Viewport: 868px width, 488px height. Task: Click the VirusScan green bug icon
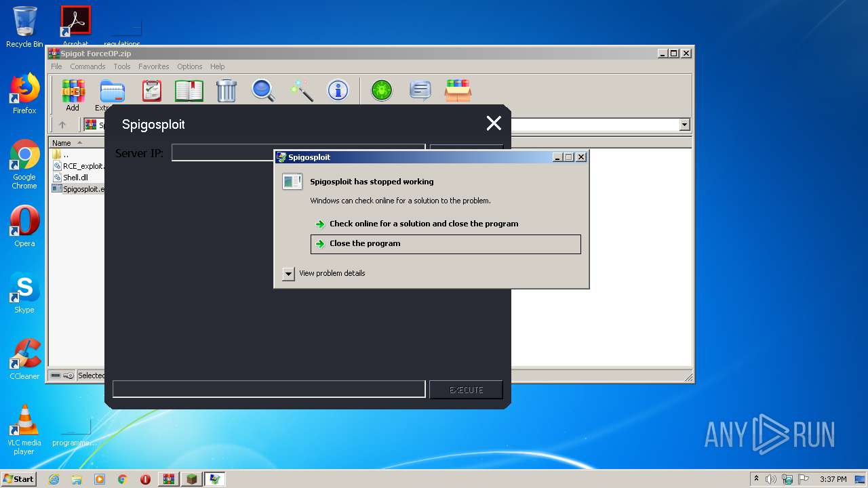(x=382, y=90)
